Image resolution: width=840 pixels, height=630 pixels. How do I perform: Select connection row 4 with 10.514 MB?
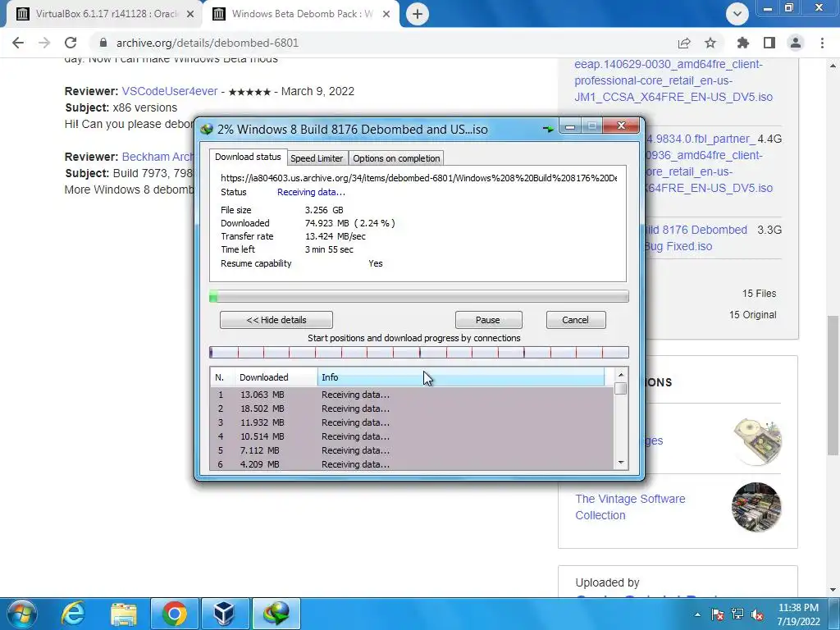pos(412,436)
